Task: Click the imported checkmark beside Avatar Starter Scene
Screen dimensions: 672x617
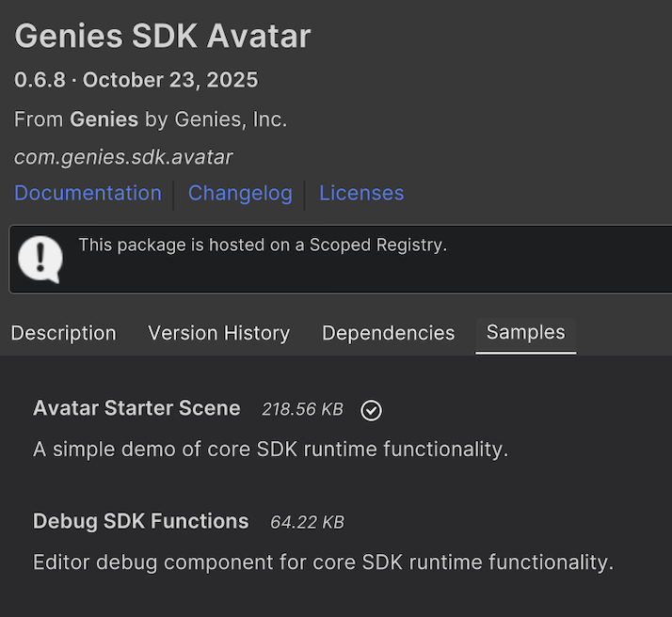Action: (x=372, y=410)
